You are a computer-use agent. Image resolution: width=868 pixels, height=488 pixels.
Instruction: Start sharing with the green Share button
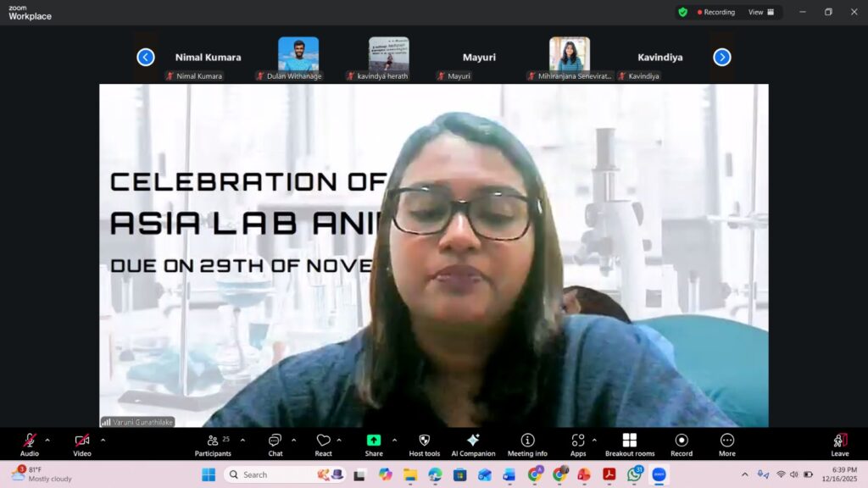374,444
